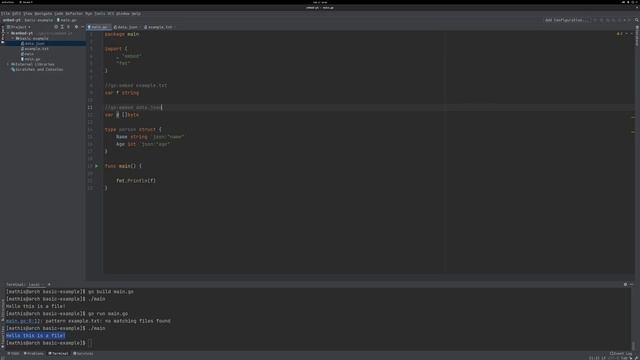The width and height of the screenshot is (640, 360).
Task: Click collapse all icon in Project panel
Action: (68, 27)
